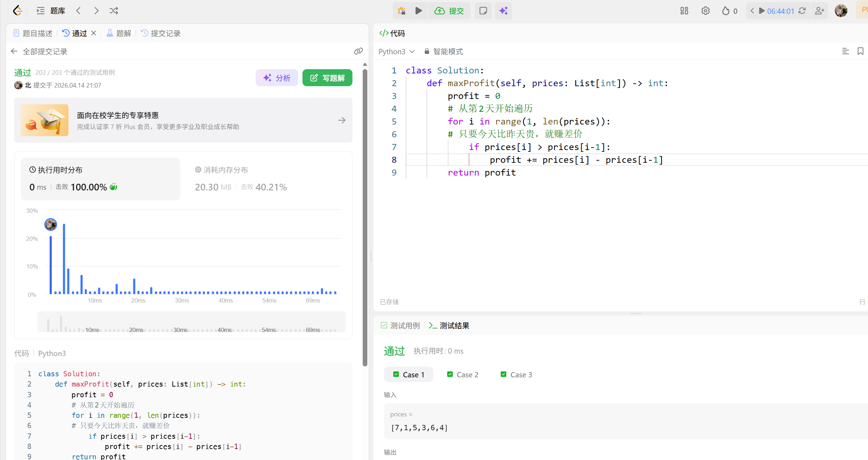This screenshot has height=460, width=868.
Task: Shuffle to a random problem
Action: [x=114, y=11]
